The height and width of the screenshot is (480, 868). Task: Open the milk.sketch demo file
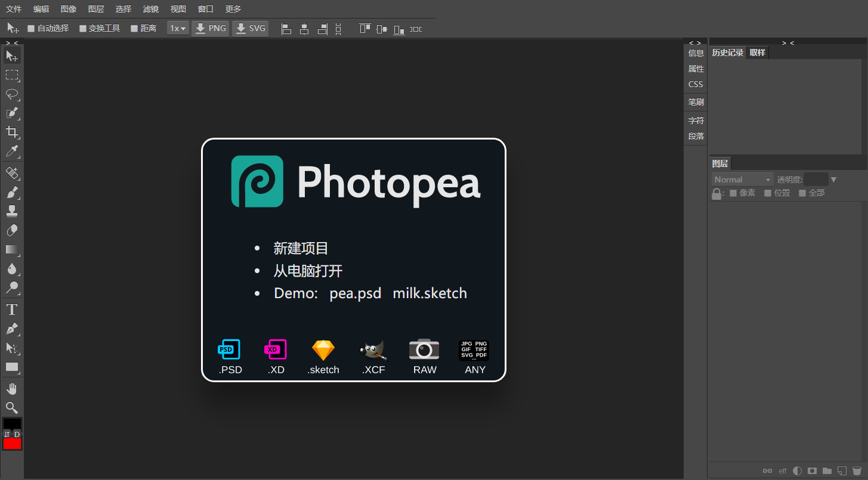point(430,293)
